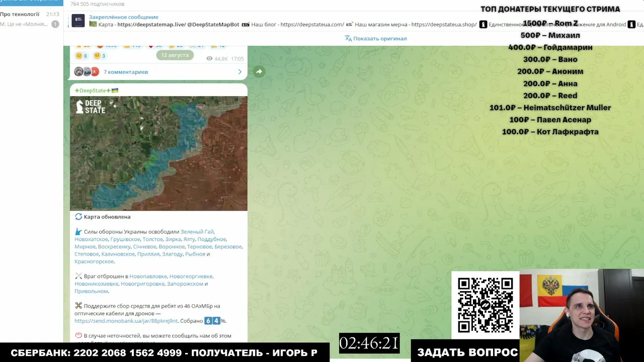Open the Новониколаевке link
This screenshot has height=362, width=644.
[97, 284]
